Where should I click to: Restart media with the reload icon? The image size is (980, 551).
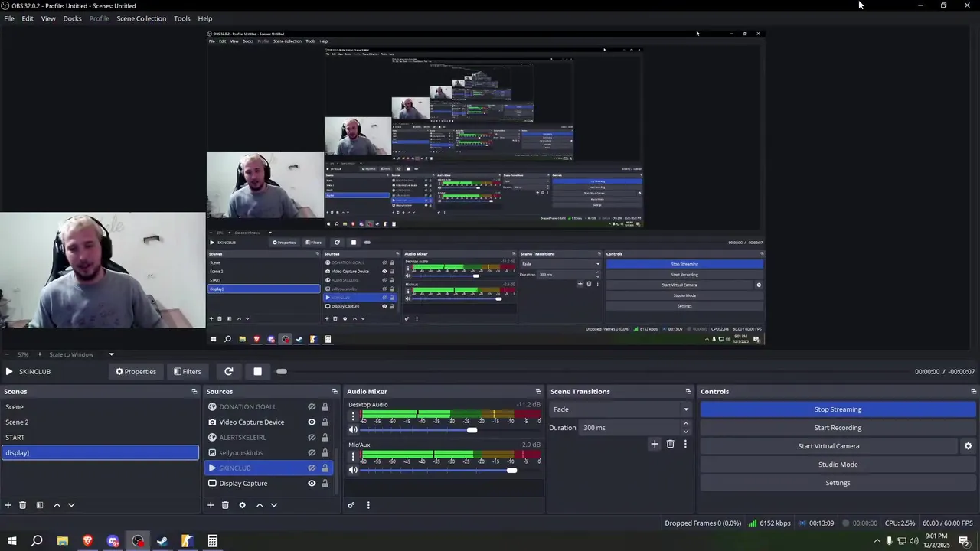click(x=228, y=371)
